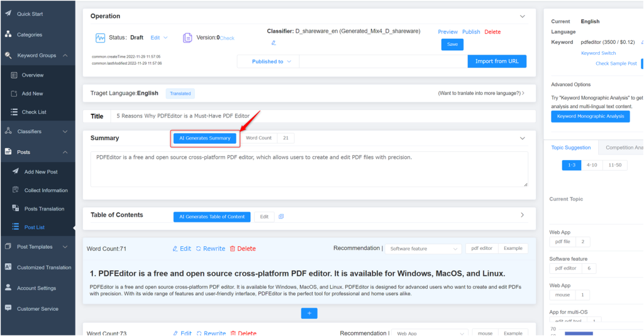Open the Software feature recommendation dropdown
This screenshot has width=644, height=336.
click(423, 249)
